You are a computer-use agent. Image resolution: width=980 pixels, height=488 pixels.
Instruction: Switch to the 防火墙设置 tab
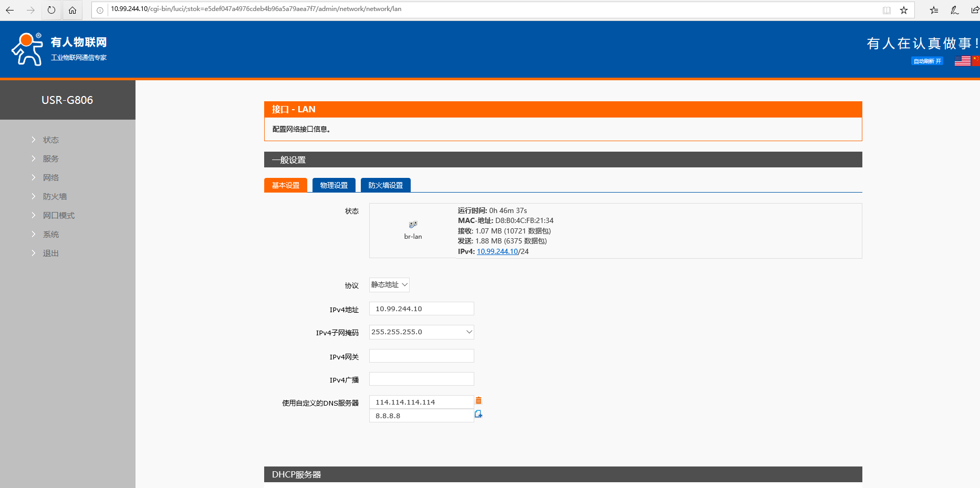[385, 185]
